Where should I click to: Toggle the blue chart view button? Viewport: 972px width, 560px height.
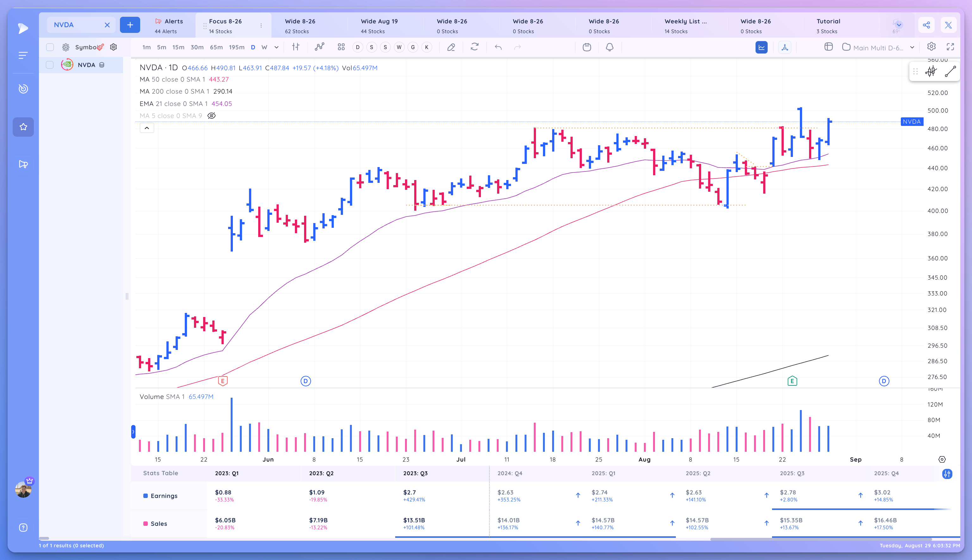pos(761,47)
